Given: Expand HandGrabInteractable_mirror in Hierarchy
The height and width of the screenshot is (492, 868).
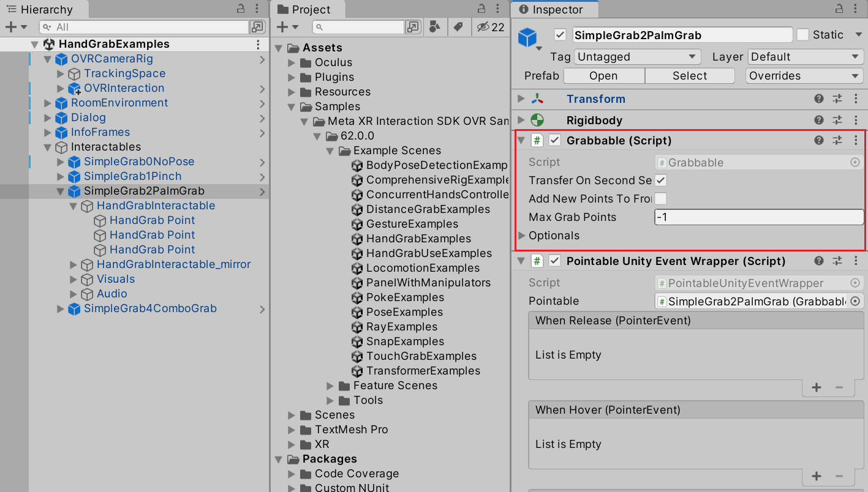Looking at the screenshot, I should click(x=74, y=264).
